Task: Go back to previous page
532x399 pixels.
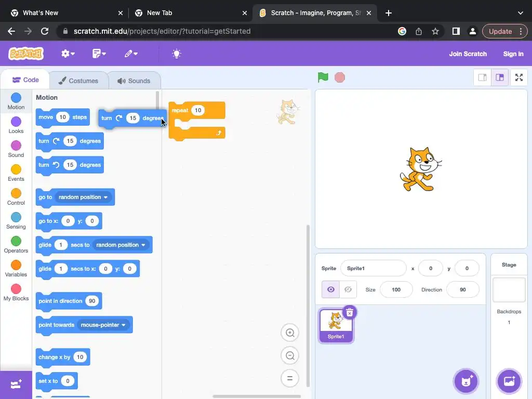Action: (x=11, y=31)
